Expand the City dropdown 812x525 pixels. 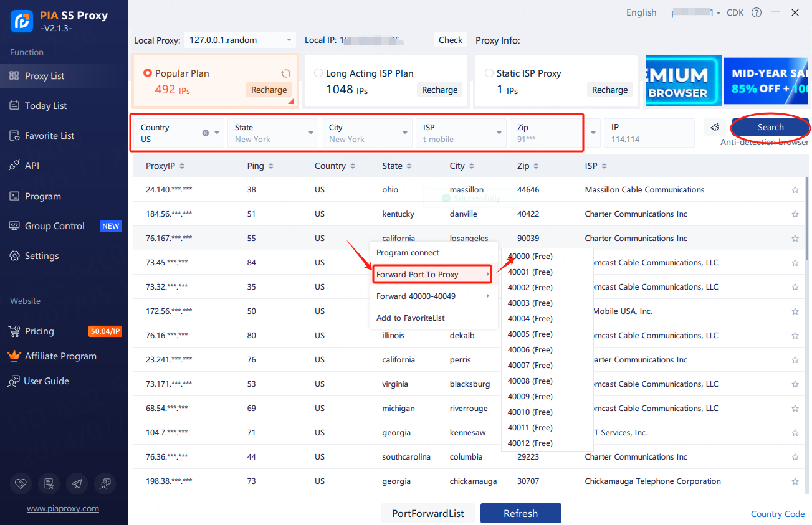click(x=405, y=133)
